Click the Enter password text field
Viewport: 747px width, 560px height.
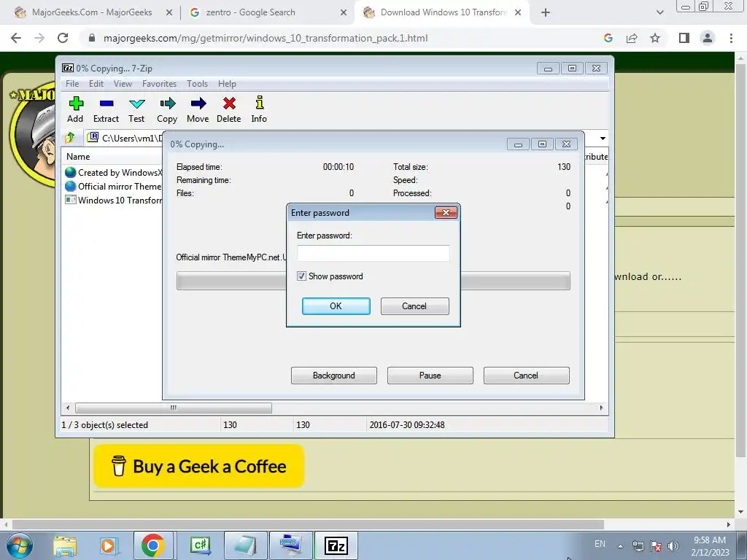373,253
